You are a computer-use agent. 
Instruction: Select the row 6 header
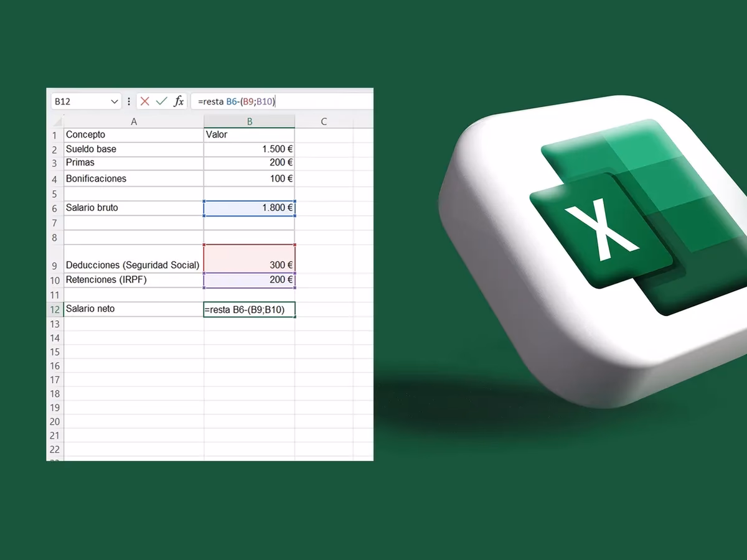click(x=55, y=209)
